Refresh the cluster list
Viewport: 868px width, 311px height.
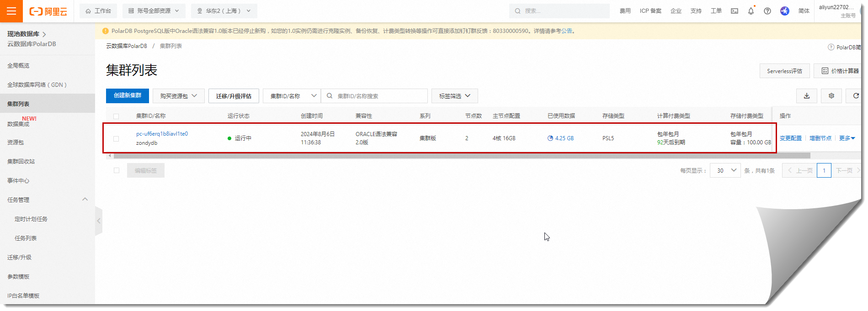pyautogui.click(x=855, y=96)
